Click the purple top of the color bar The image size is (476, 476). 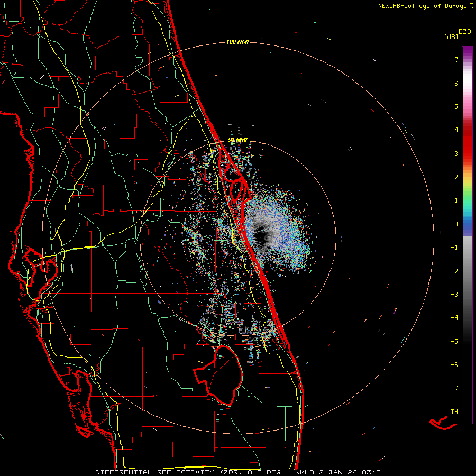[467, 52]
